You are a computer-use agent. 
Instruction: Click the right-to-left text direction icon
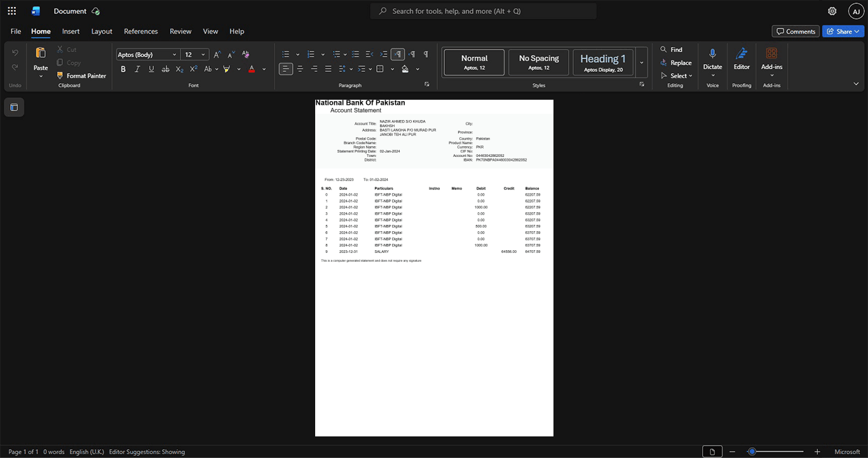(412, 55)
